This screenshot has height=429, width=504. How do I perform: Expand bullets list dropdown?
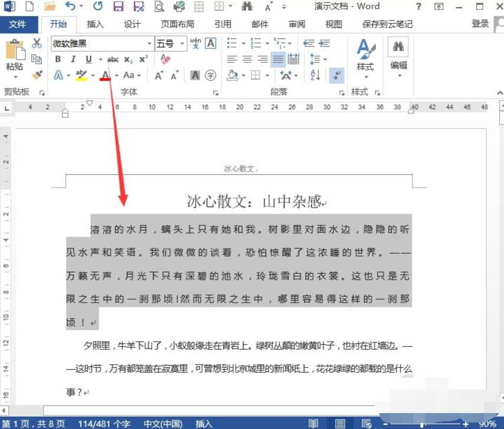click(243, 43)
